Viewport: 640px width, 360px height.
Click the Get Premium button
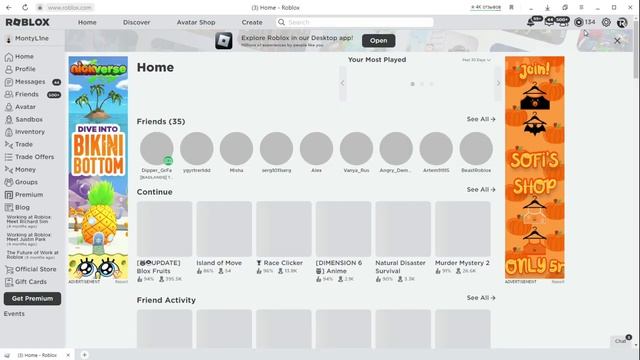tap(32, 298)
